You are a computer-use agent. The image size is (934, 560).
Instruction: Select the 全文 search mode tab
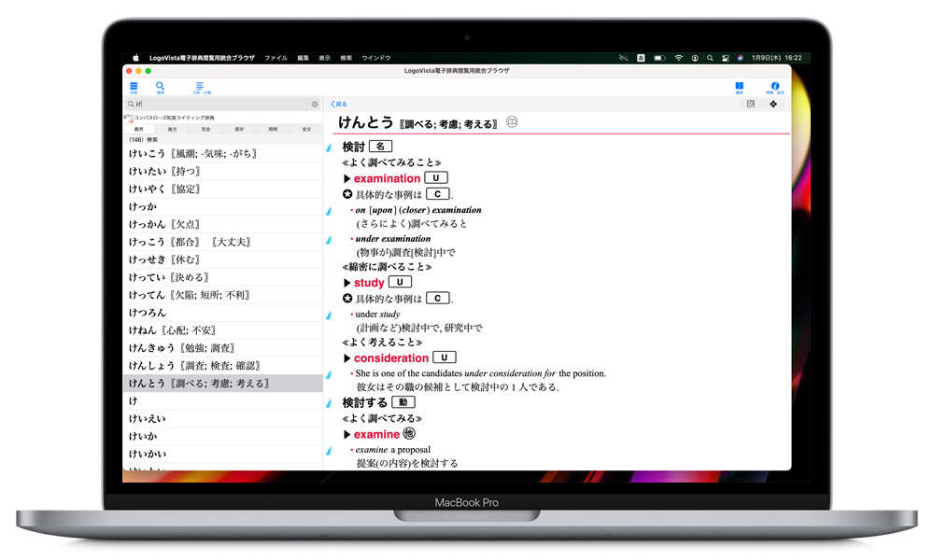(x=306, y=129)
